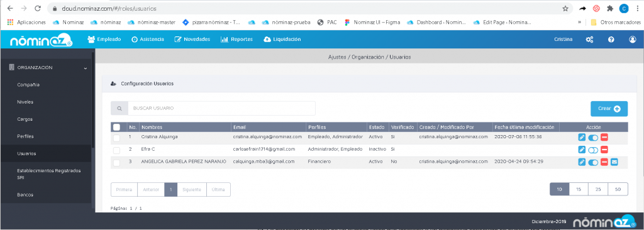Go to Niveles in sidebar
Viewport: 644px width, 230px height.
click(x=25, y=102)
